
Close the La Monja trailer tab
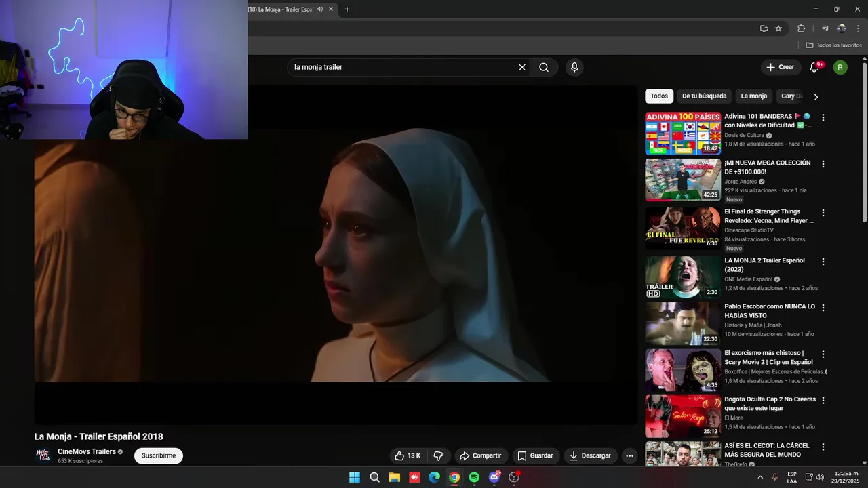coord(331,9)
